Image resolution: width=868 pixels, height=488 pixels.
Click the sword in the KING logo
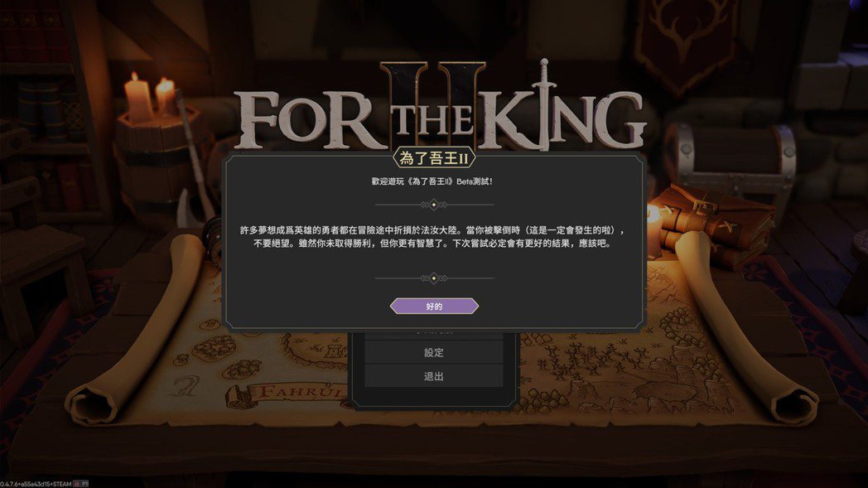(x=545, y=104)
